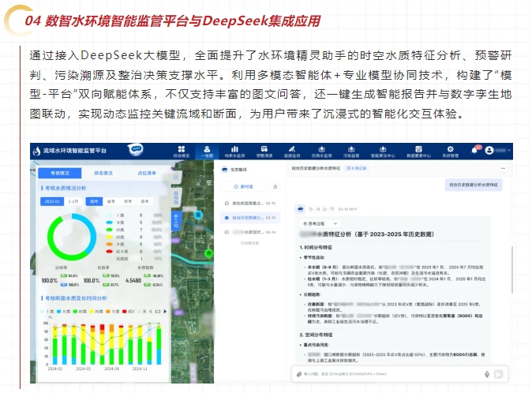Open 数据要素中心 data center nav icon

(418, 152)
